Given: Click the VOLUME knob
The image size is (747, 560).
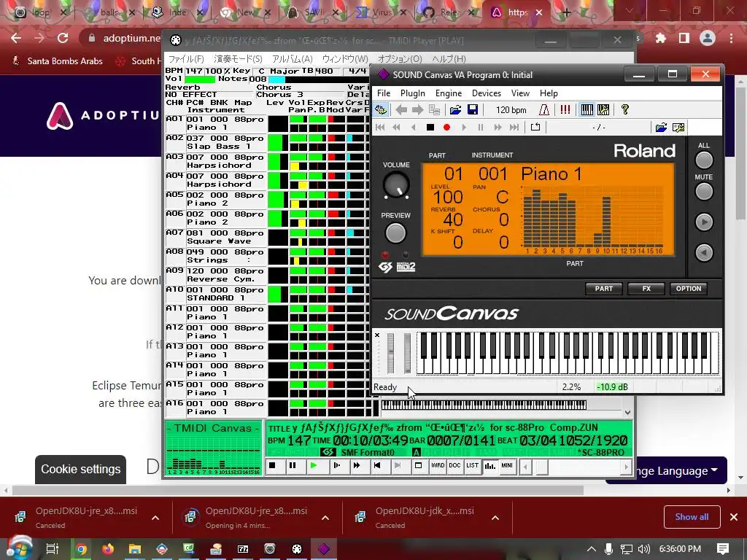Looking at the screenshot, I should (x=396, y=184).
